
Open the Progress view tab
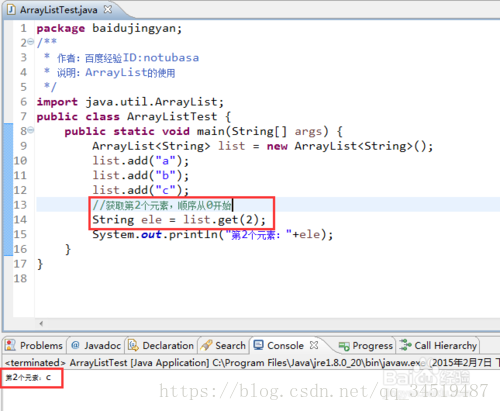pyautogui.click(x=365, y=346)
